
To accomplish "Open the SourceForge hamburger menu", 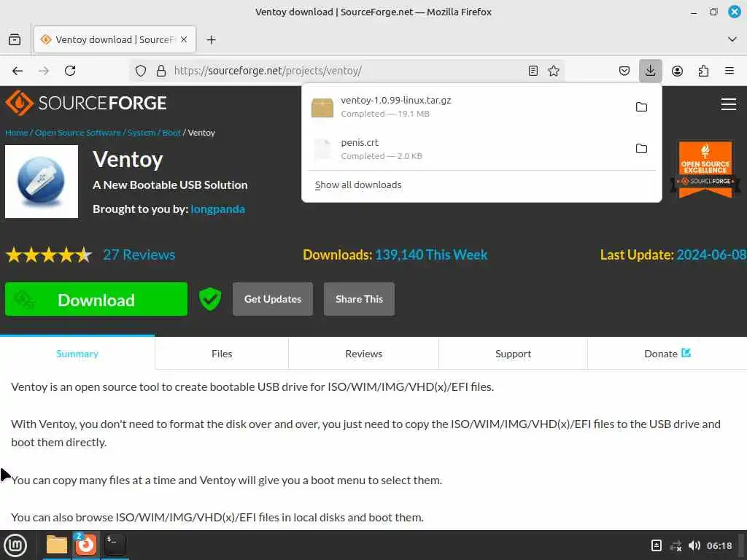I will (729, 104).
